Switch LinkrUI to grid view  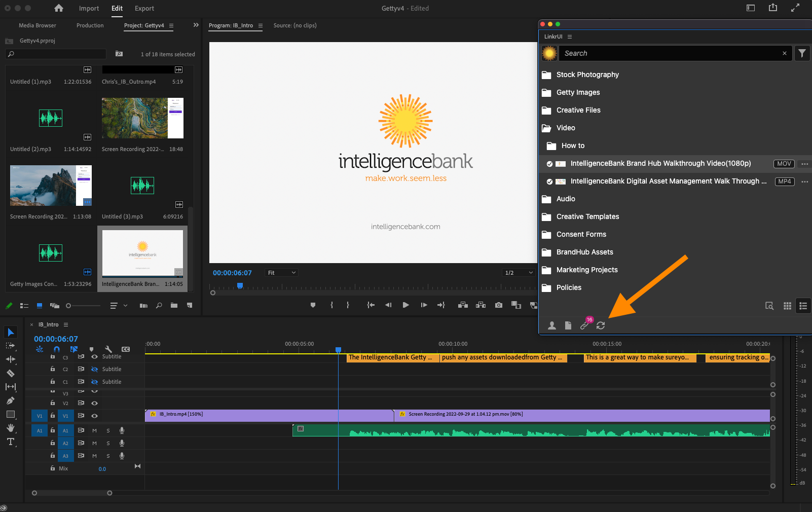point(787,306)
